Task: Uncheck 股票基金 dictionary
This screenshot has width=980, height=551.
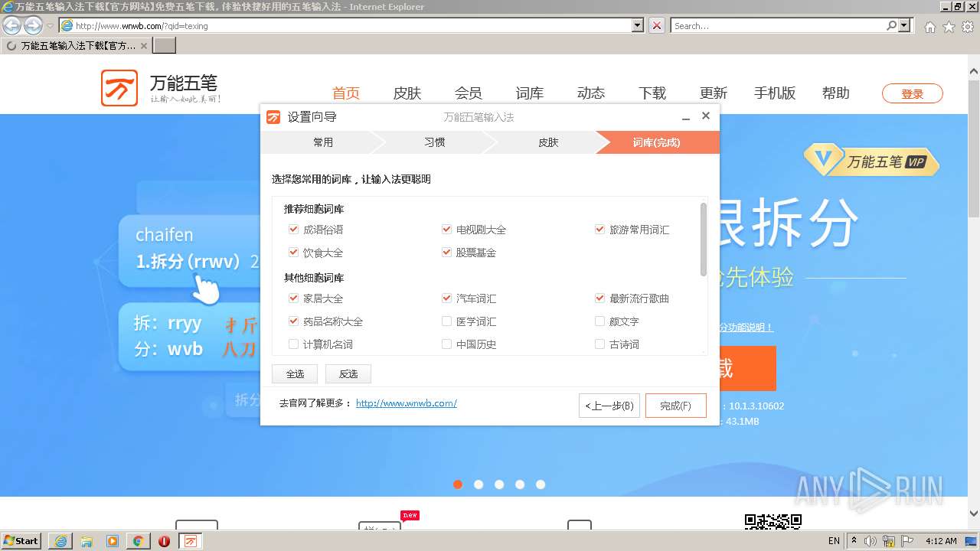Action: click(446, 253)
